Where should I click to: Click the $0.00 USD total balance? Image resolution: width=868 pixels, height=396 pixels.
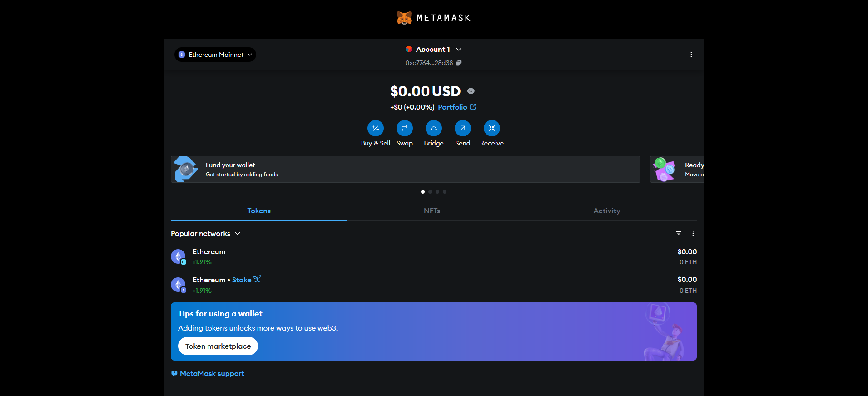point(426,91)
